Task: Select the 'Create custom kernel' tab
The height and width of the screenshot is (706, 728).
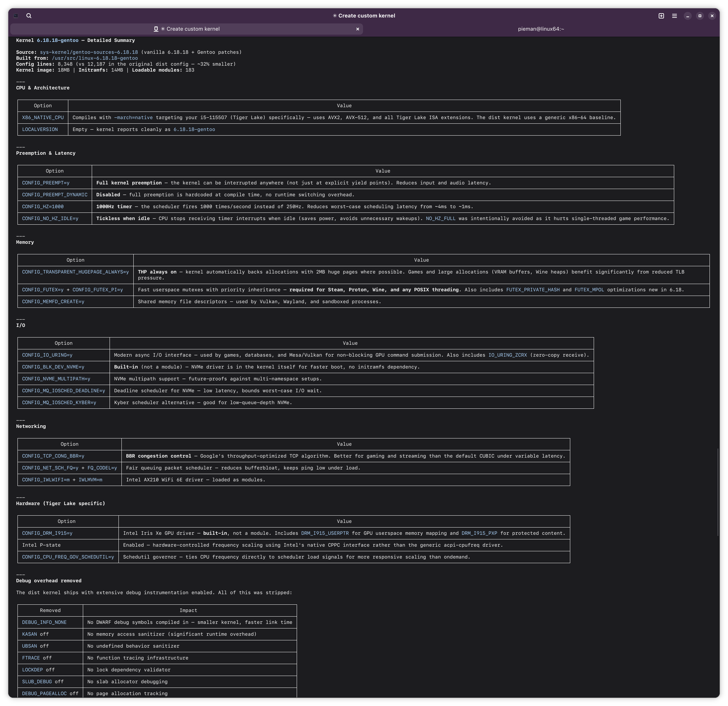Action: click(189, 29)
